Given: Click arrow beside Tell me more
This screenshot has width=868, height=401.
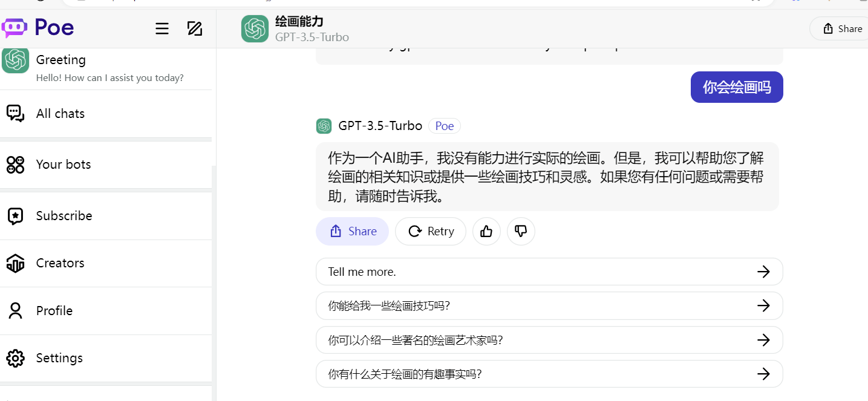Looking at the screenshot, I should [x=763, y=272].
